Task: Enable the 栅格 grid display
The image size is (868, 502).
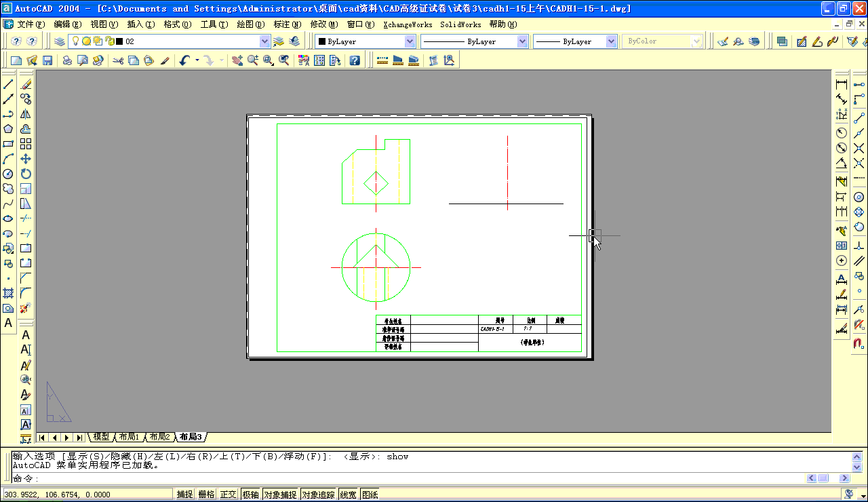Action: point(205,494)
